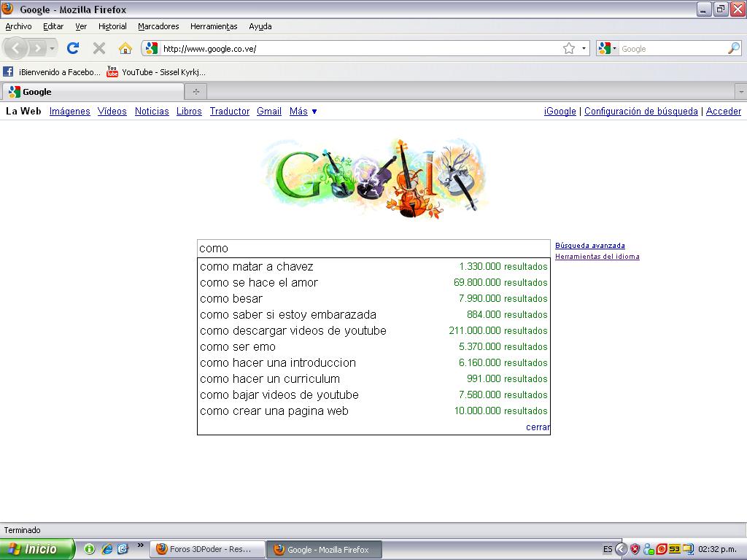
Task: Click the third quick launch icon
Action: pos(123,549)
